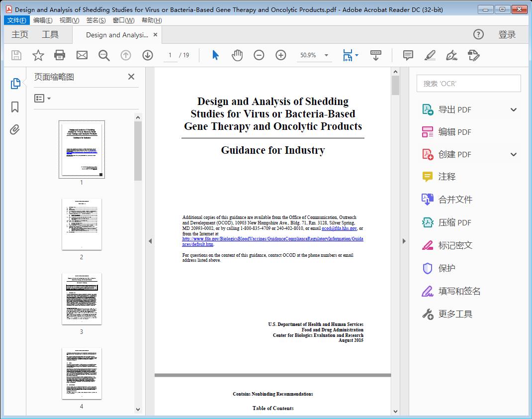Open the zoom percentage dropdown
The height and width of the screenshot is (419, 532).
click(x=326, y=55)
